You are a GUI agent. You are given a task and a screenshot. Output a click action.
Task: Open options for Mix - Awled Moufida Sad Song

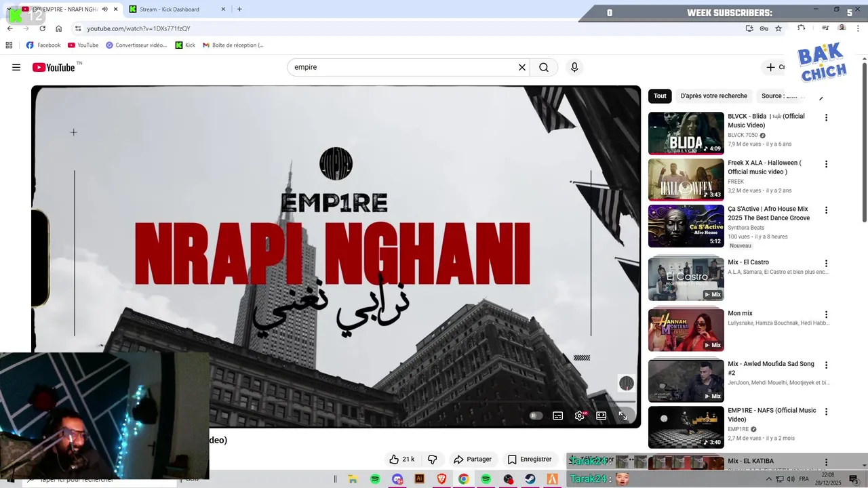point(826,365)
